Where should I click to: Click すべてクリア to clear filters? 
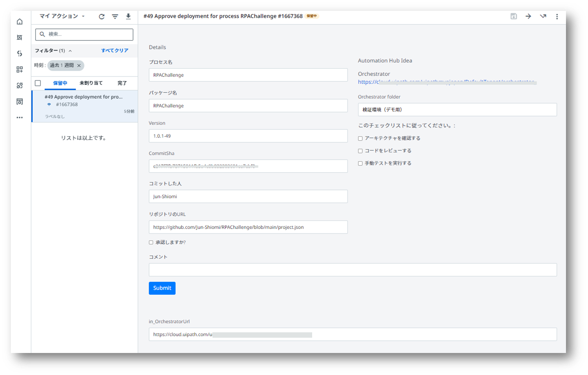pos(115,50)
